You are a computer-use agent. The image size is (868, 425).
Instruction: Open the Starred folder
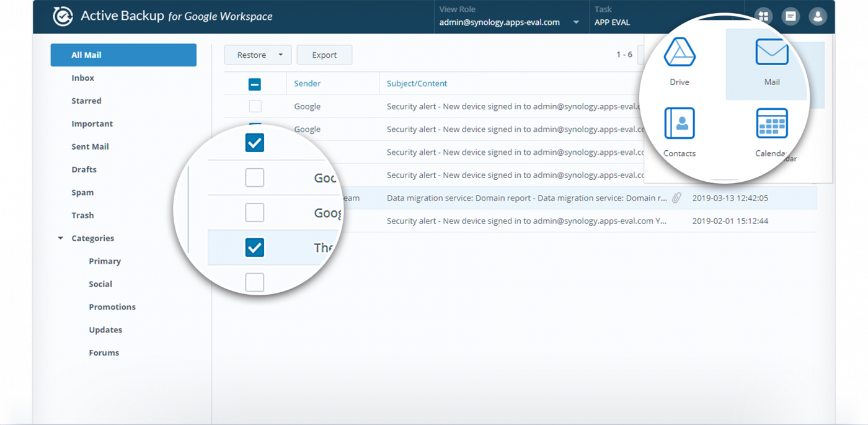(86, 101)
